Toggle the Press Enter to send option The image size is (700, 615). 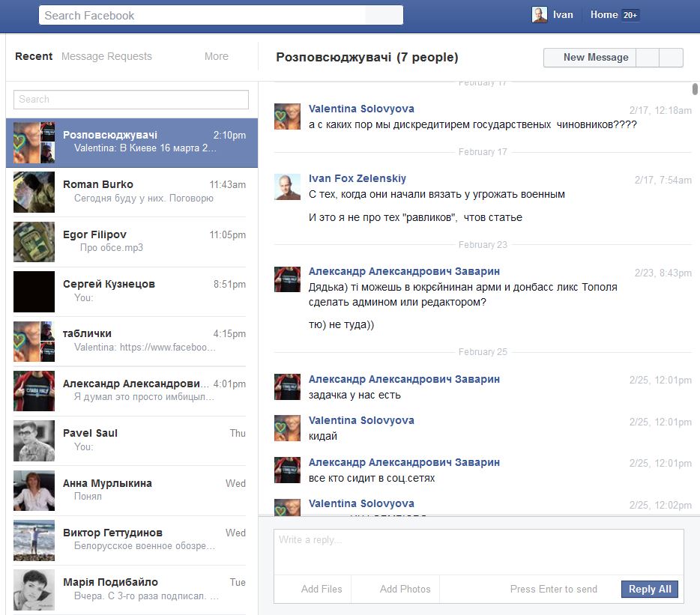tap(553, 590)
